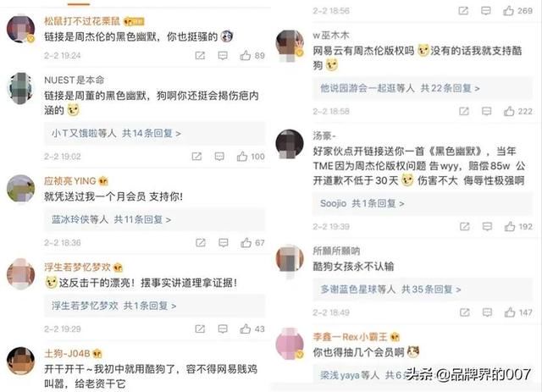Open the profile of 土狗-J04B by username
This screenshot has height=392, width=542.
(67, 353)
